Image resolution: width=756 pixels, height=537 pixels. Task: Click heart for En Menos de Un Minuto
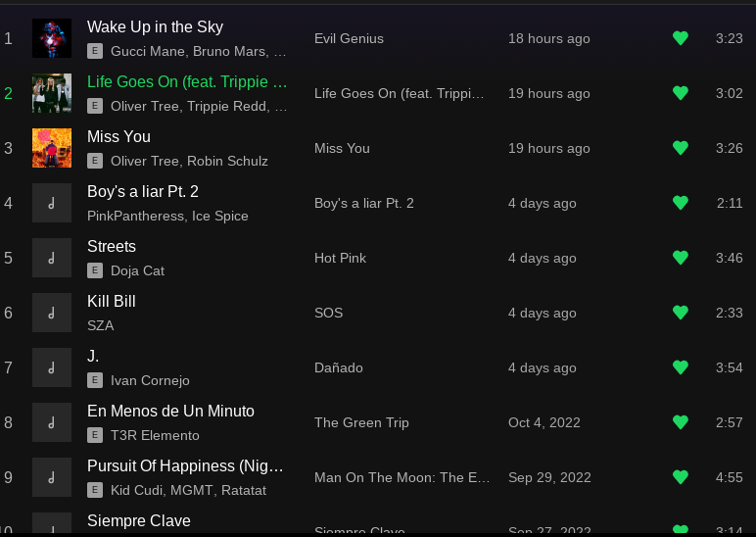(681, 422)
